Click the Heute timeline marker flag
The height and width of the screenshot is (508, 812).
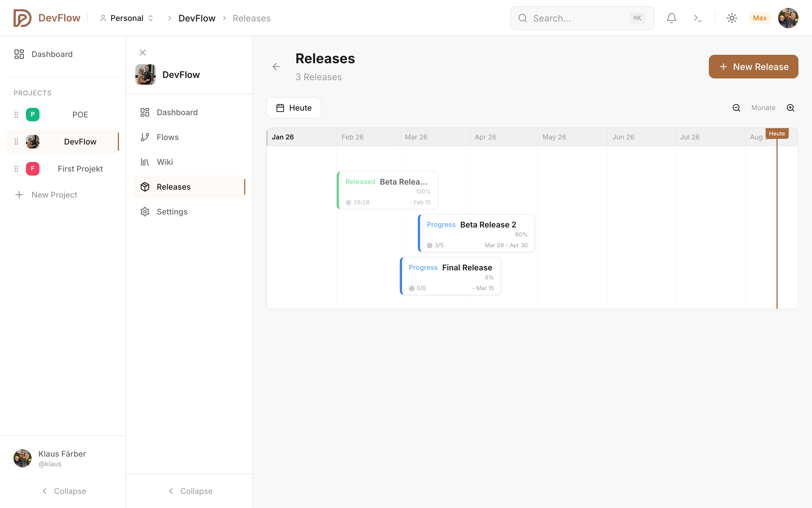(777, 133)
